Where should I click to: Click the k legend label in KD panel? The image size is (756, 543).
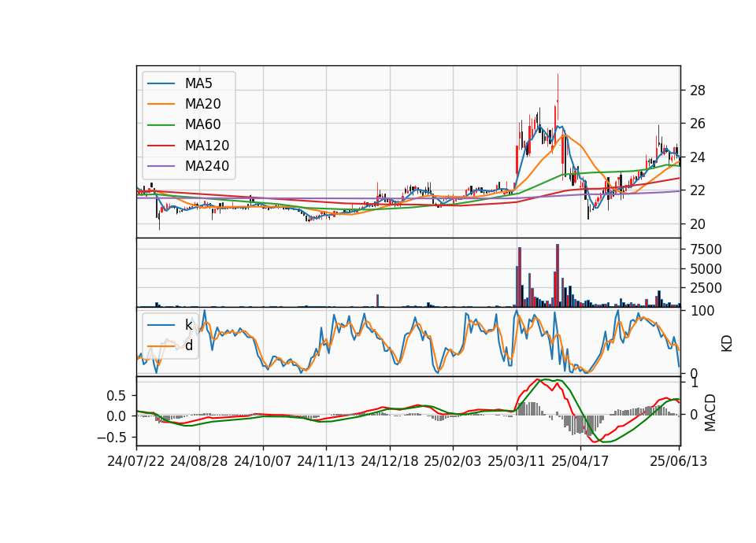[188, 325]
